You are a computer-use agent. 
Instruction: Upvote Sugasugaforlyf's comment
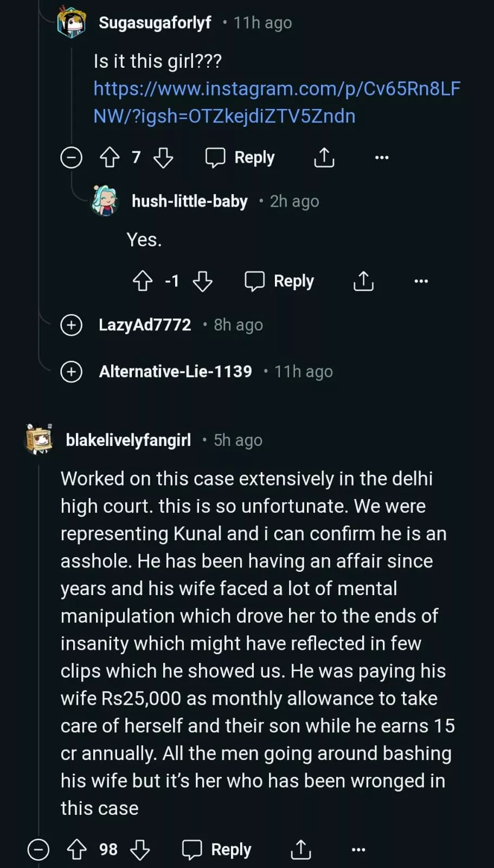click(110, 158)
